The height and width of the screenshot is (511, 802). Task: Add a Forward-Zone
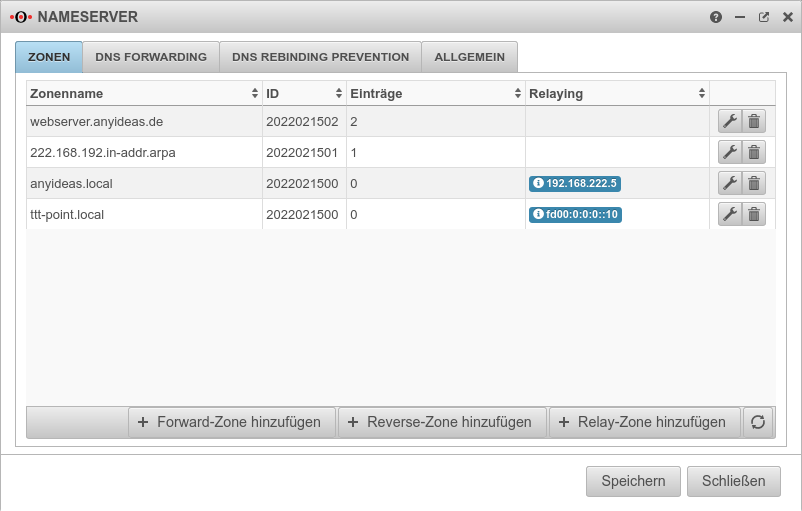(x=232, y=422)
